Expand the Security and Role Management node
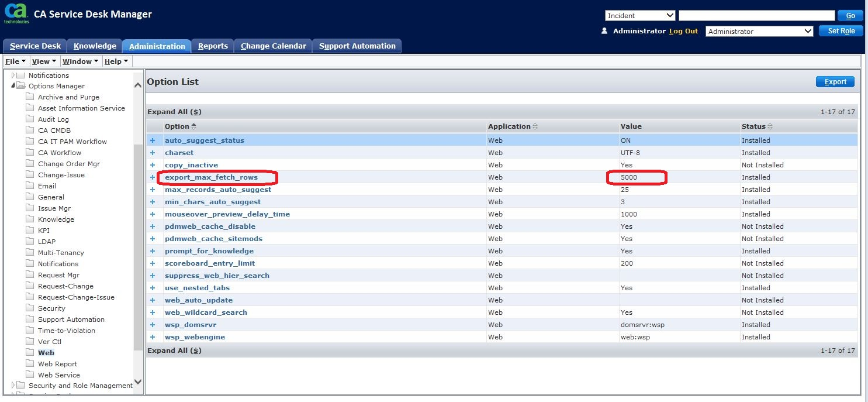 [13, 386]
